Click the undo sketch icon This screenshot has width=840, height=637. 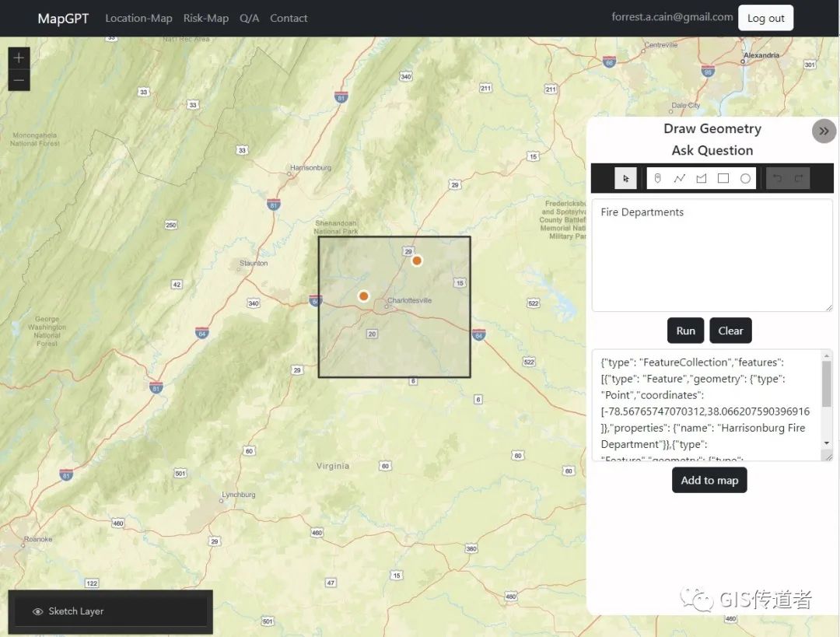click(777, 178)
